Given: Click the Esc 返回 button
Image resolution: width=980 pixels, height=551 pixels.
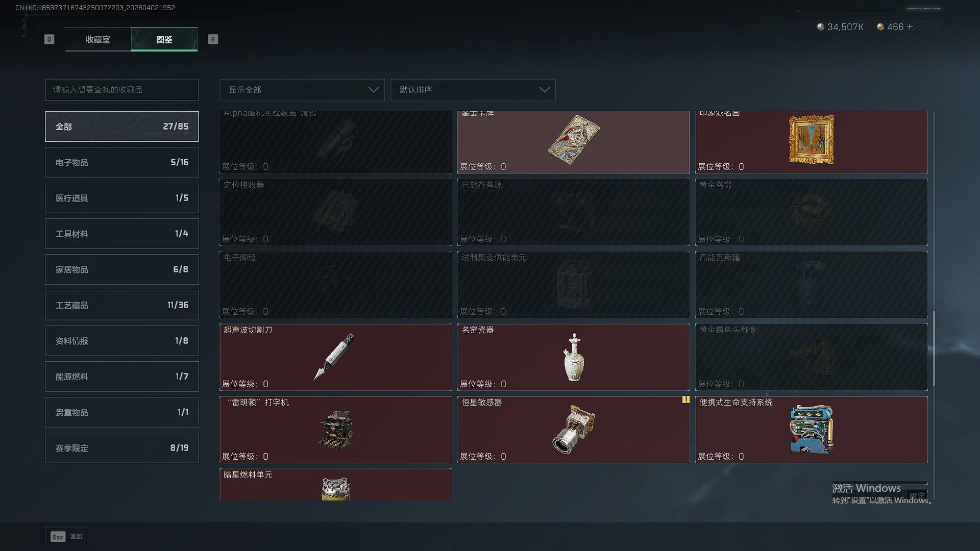Looking at the screenshot, I should tap(66, 536).
